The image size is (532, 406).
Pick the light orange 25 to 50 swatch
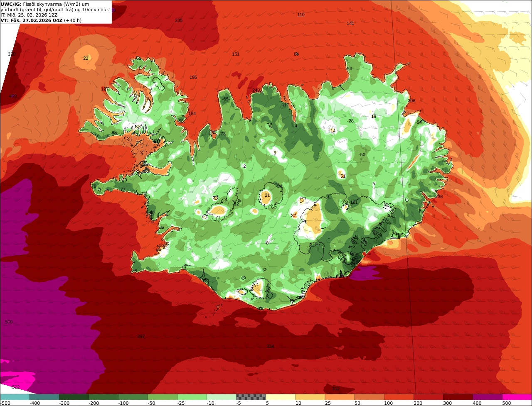click(x=340, y=397)
